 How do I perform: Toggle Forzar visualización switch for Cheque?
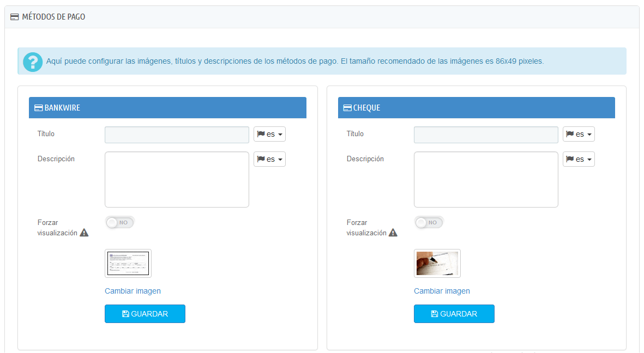tap(429, 222)
